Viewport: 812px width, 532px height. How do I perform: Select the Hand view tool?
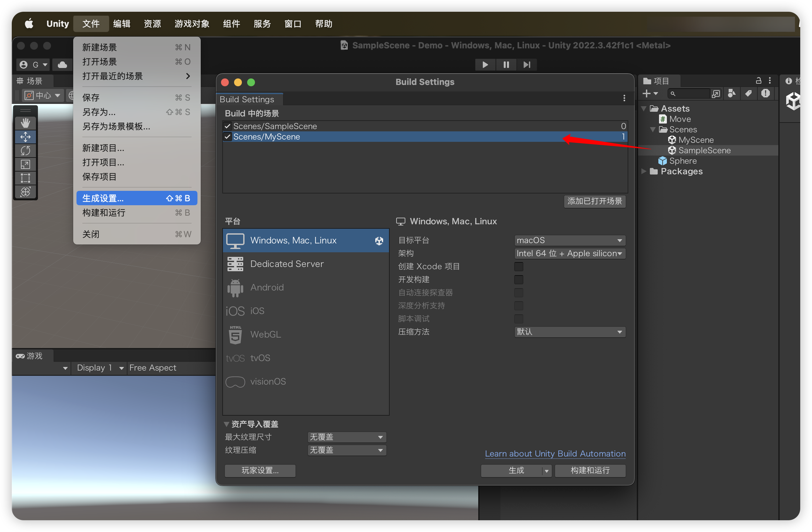25,123
